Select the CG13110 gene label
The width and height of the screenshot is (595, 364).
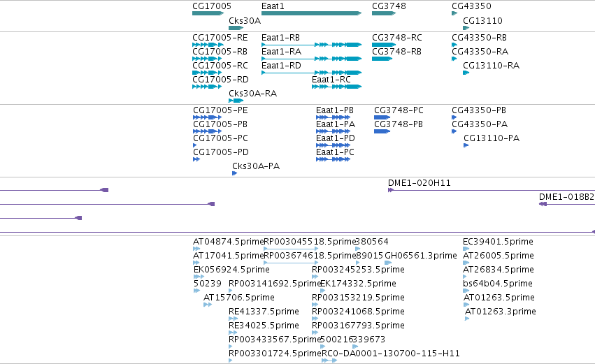pos(482,21)
